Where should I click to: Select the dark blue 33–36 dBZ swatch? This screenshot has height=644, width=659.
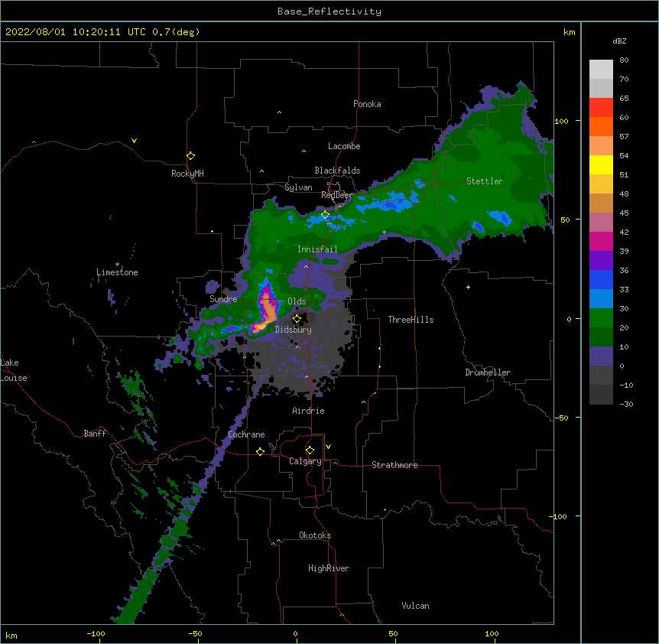(601, 279)
